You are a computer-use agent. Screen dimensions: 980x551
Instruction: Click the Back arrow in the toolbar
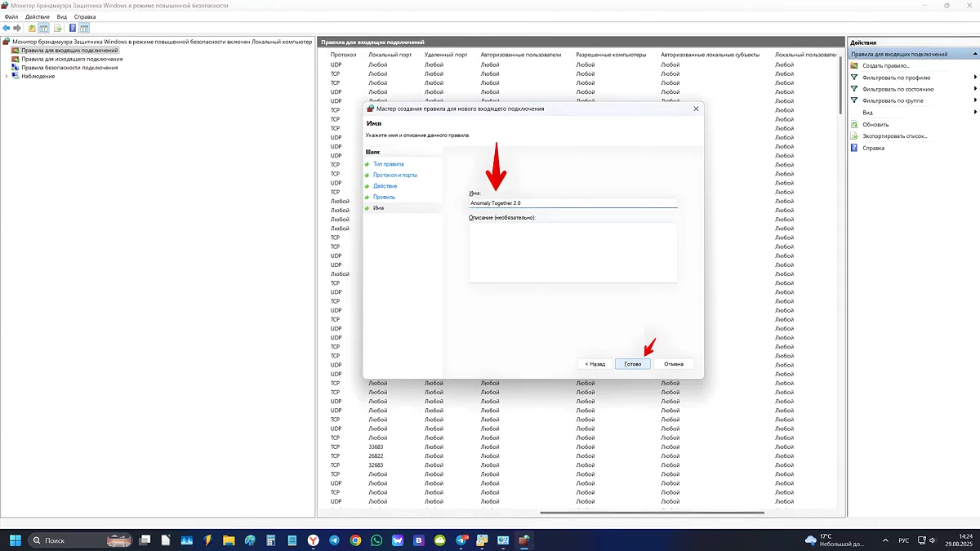pyautogui.click(x=7, y=28)
